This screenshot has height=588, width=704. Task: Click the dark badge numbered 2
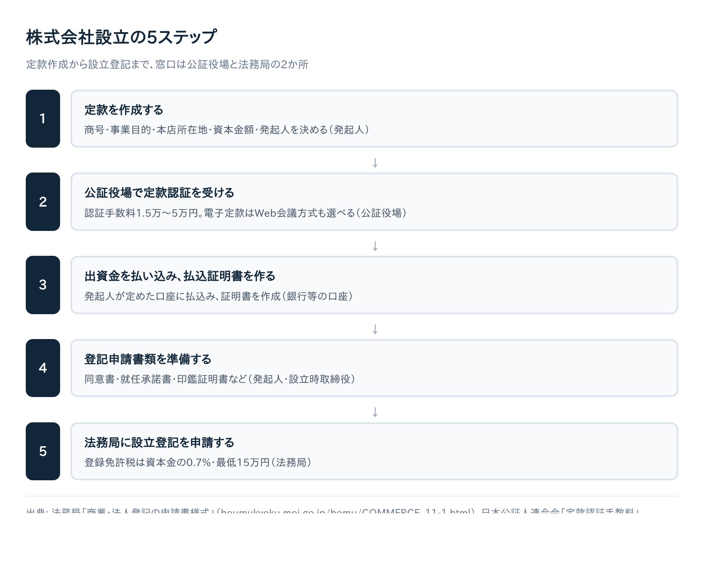click(x=43, y=202)
